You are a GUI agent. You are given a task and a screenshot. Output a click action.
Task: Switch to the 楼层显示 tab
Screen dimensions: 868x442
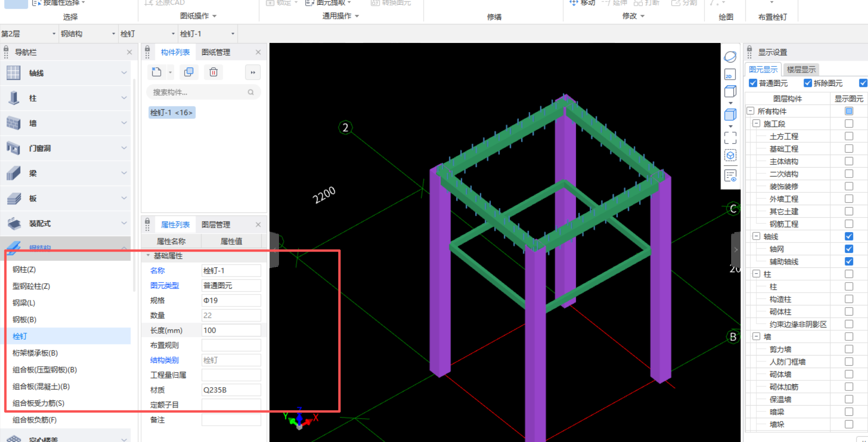(x=801, y=70)
